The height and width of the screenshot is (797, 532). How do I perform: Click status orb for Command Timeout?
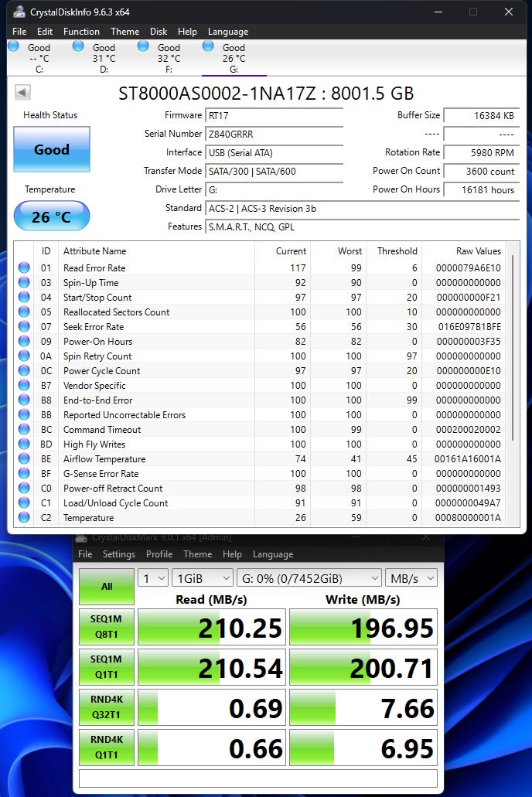coord(24,430)
